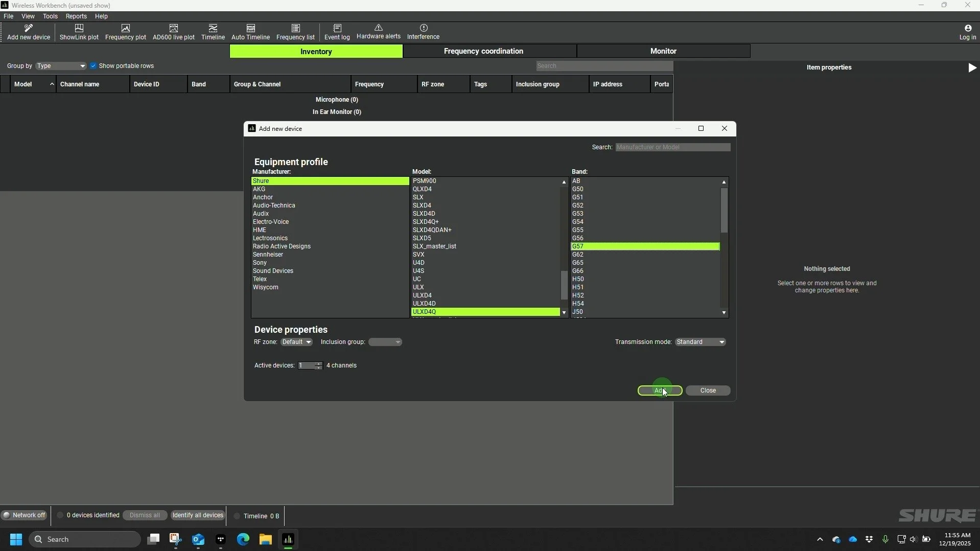Open the Event log
Screen dimensions: 980x551
pos(337,32)
